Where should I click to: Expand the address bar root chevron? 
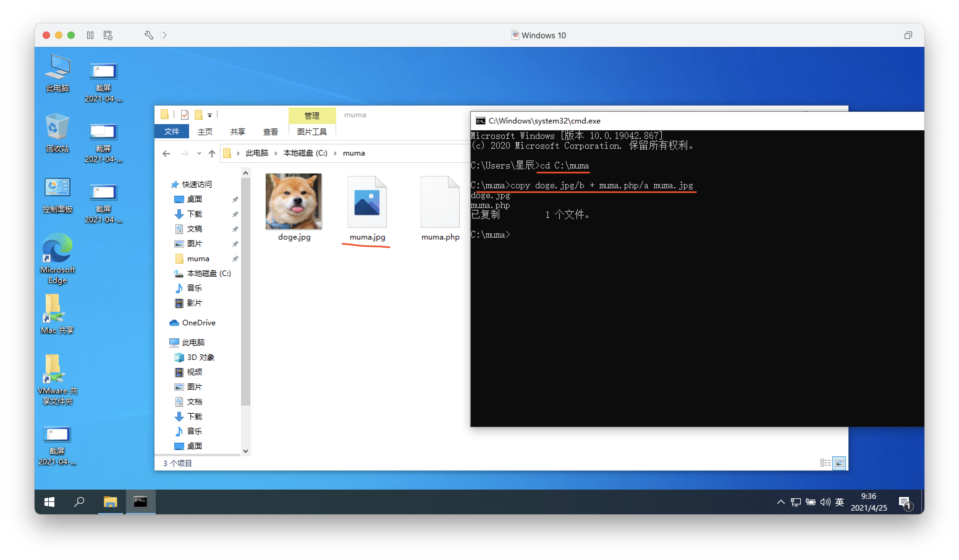point(238,153)
